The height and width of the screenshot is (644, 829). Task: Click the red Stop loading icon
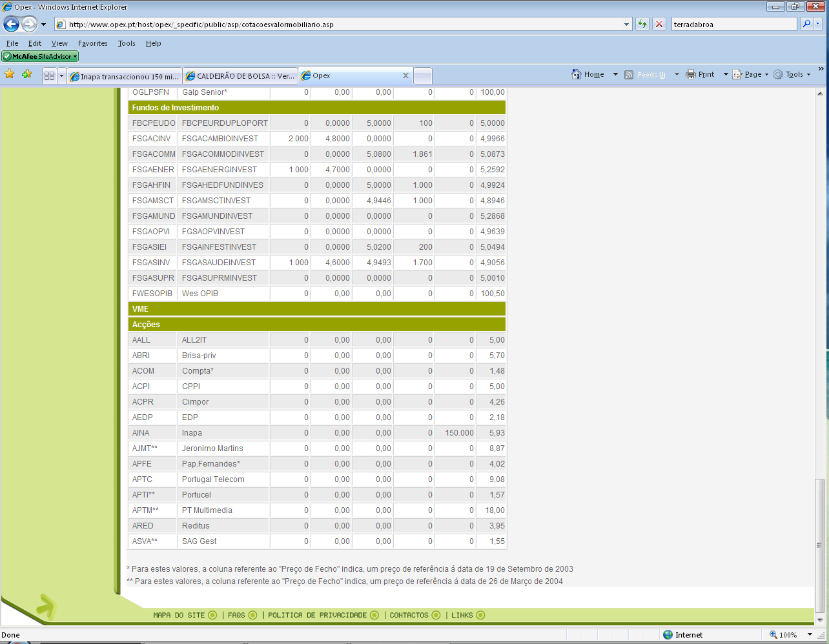point(659,25)
